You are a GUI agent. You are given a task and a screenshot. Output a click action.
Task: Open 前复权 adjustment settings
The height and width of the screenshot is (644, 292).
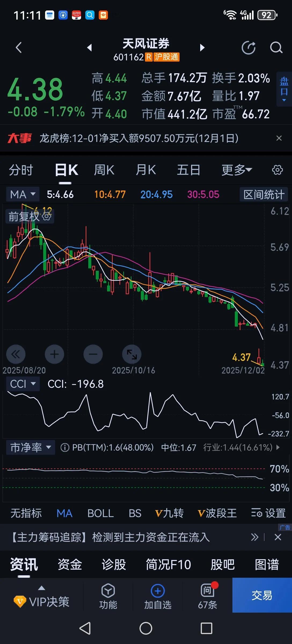(x=30, y=216)
